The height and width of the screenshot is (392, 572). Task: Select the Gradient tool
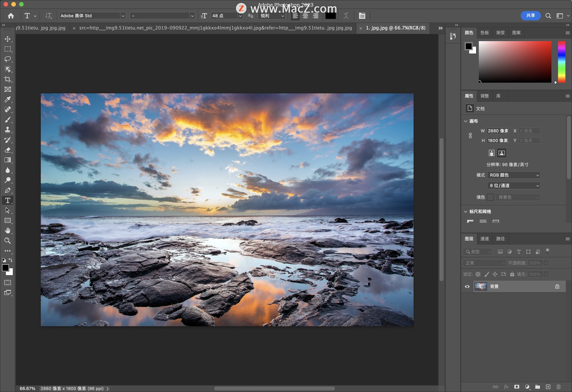[8, 160]
